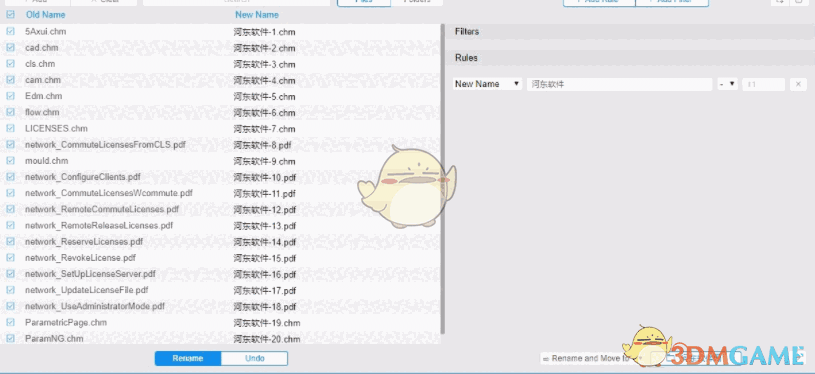Select network_ConfigureClients.pdf file name
Viewport: 815px width, 374px height.
point(83,177)
